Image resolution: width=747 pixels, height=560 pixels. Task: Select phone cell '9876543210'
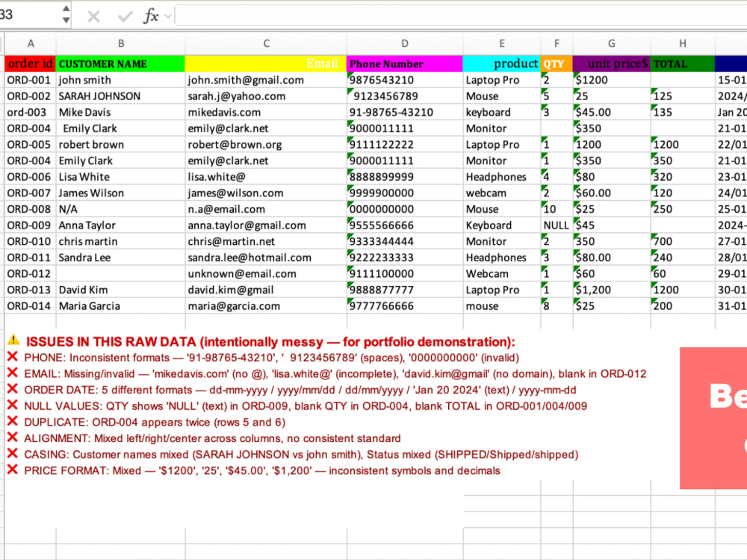point(405,80)
